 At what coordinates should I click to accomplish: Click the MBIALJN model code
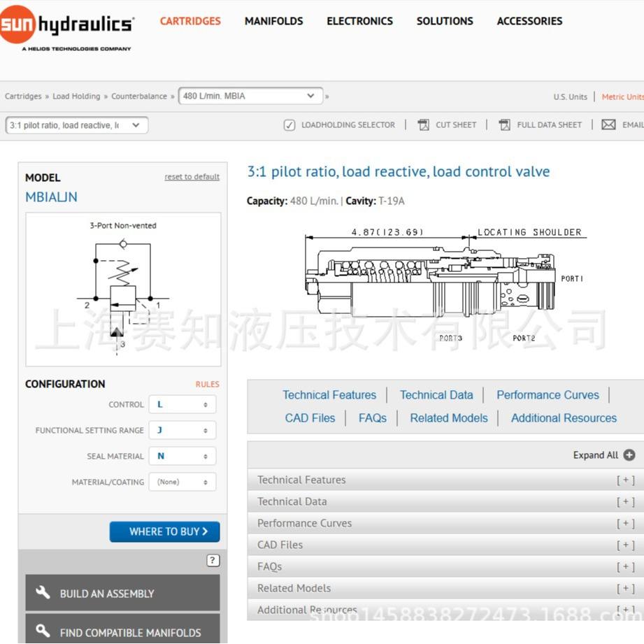51,197
